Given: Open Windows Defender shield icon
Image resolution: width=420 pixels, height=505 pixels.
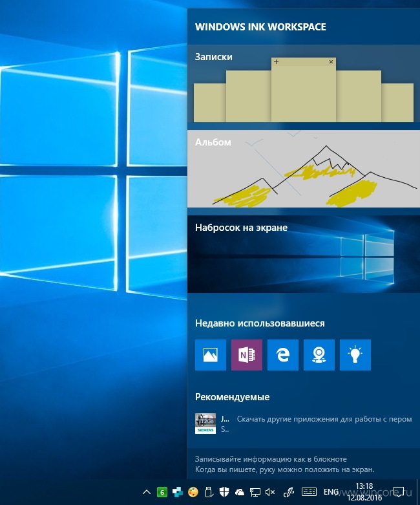Looking at the screenshot, I should point(224,492).
